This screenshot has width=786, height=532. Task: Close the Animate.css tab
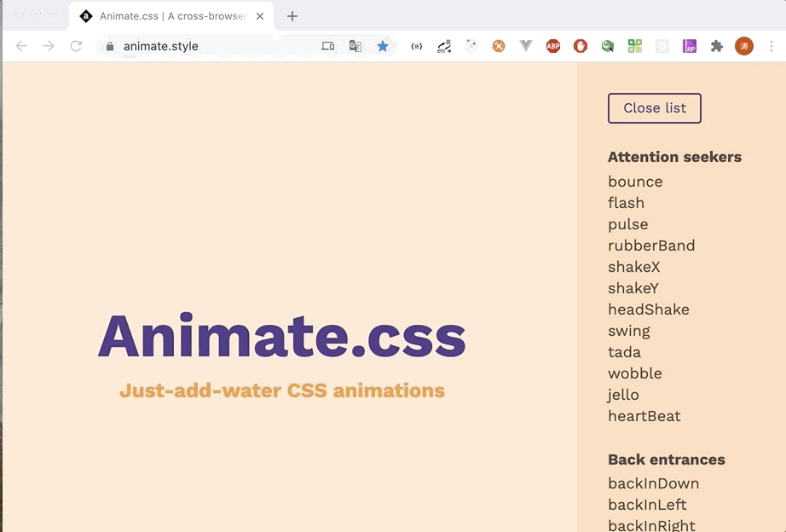(260, 16)
